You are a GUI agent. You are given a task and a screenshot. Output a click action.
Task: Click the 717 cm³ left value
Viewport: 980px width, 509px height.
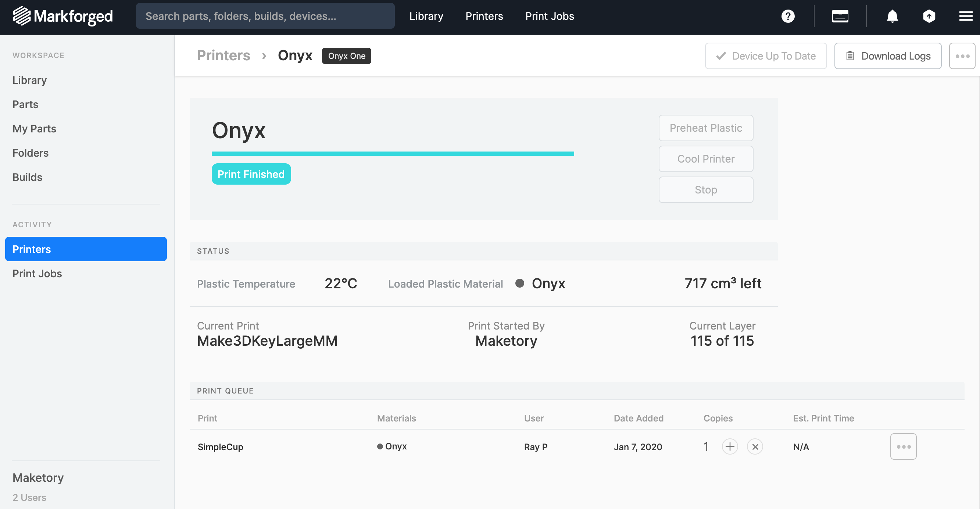click(723, 284)
